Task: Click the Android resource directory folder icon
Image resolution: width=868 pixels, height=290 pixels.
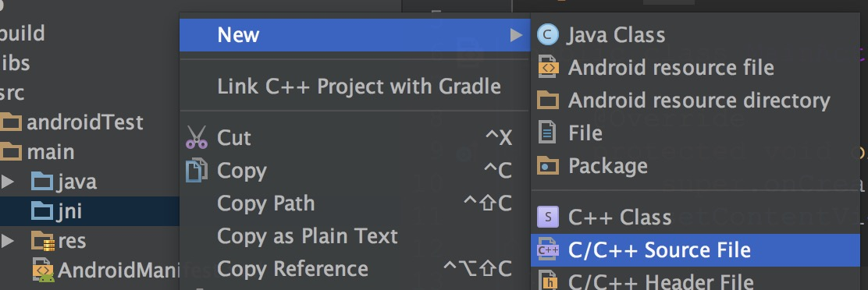Action: [x=548, y=101]
